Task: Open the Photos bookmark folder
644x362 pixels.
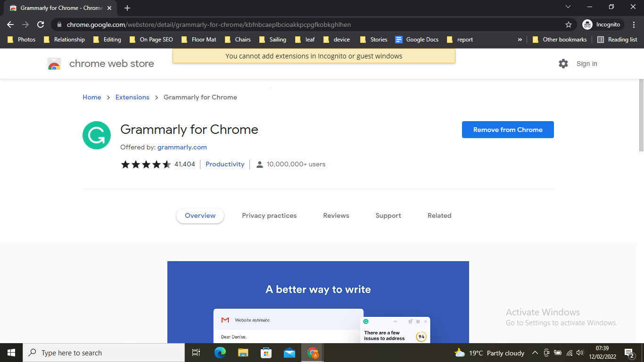Action: click(22, 40)
